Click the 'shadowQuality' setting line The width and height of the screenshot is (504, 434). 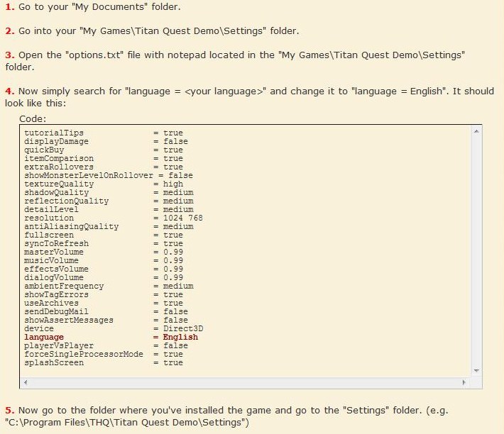(109, 193)
